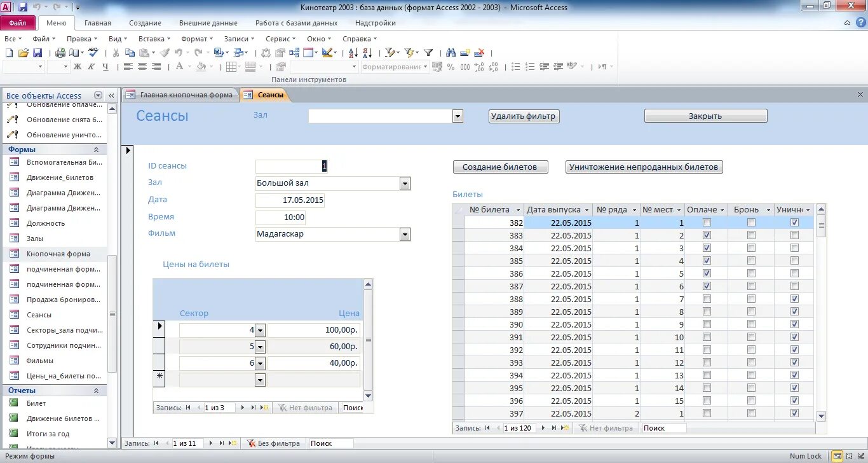Click the Format Painter brush icon
The height and width of the screenshot is (463, 868).
coord(165,53)
